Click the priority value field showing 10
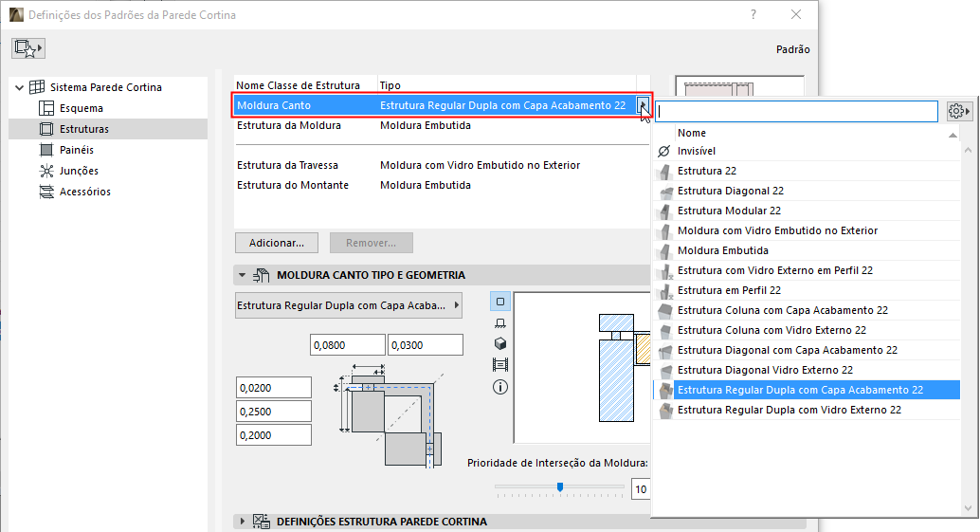980x532 pixels. click(641, 489)
